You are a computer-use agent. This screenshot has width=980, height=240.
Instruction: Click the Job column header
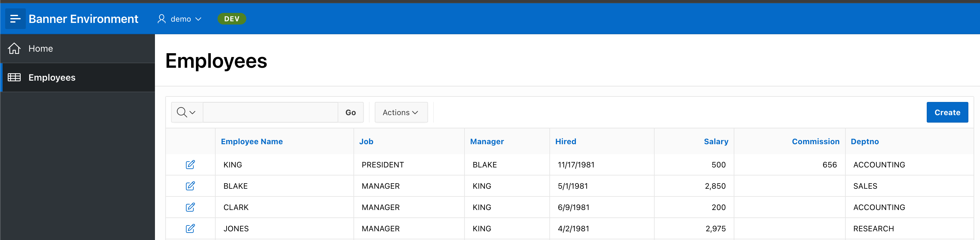pos(366,142)
